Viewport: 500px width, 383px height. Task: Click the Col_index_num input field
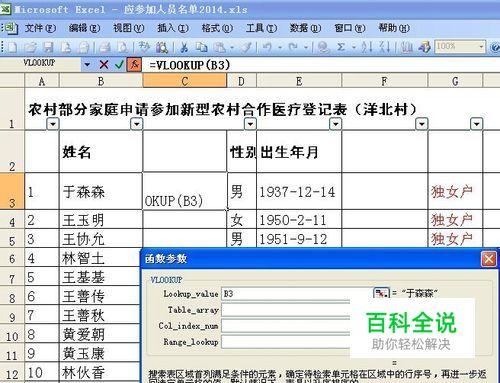coord(286,326)
